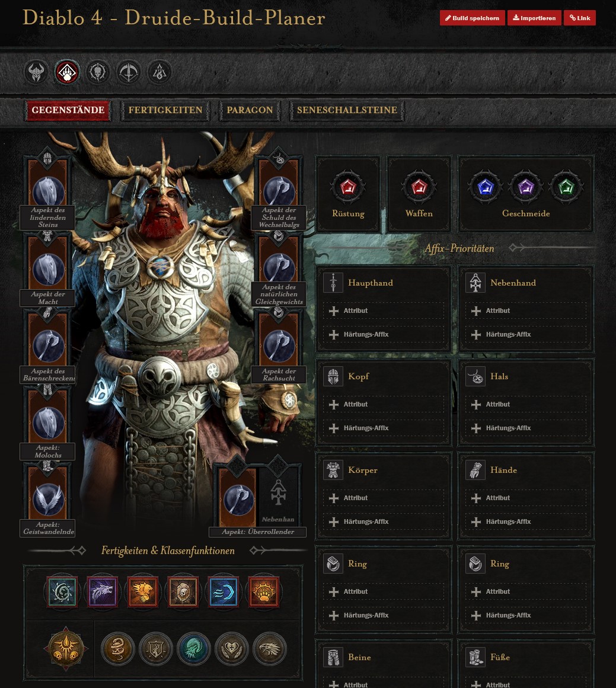Select the Barbarian class helmet icon
This screenshot has height=688, width=616.
pyautogui.click(x=36, y=72)
